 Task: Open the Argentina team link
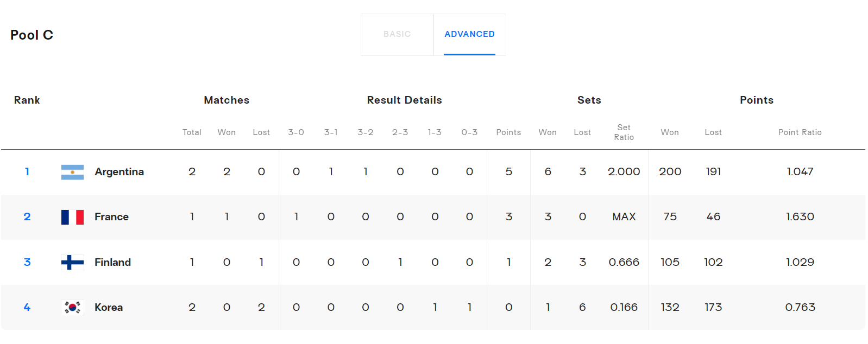pos(119,172)
